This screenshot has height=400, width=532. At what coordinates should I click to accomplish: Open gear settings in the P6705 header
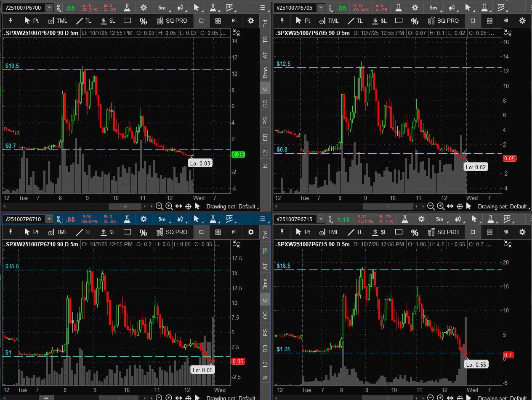pos(415,8)
